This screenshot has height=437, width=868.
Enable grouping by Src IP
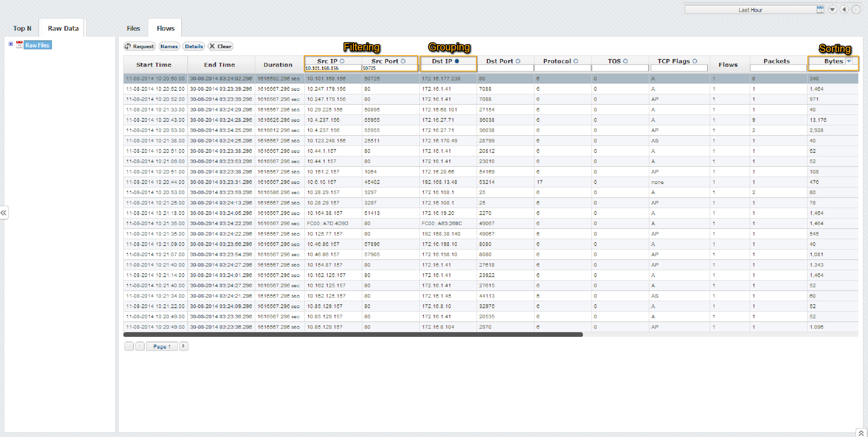pyautogui.click(x=342, y=61)
